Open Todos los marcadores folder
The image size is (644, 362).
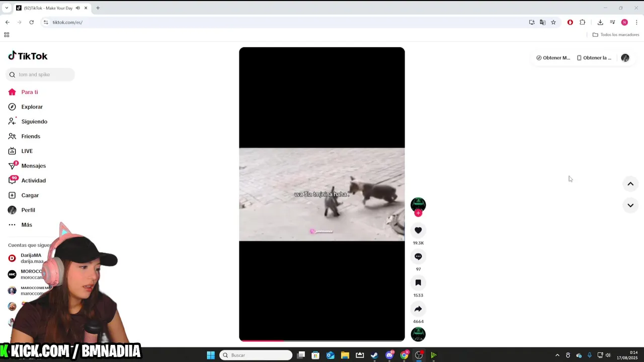(x=616, y=35)
